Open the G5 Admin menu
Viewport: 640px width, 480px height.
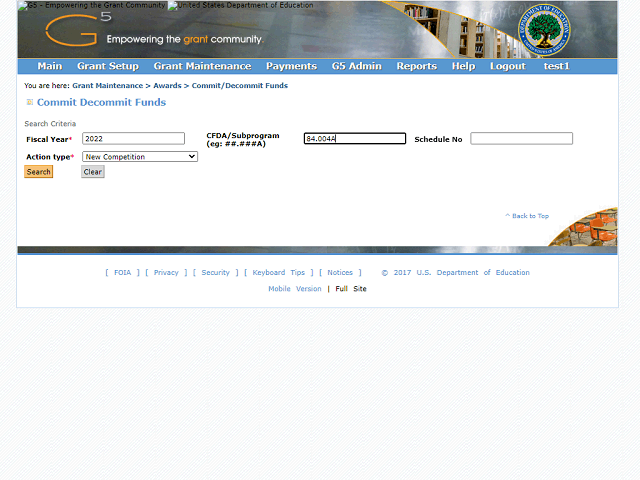(357, 66)
